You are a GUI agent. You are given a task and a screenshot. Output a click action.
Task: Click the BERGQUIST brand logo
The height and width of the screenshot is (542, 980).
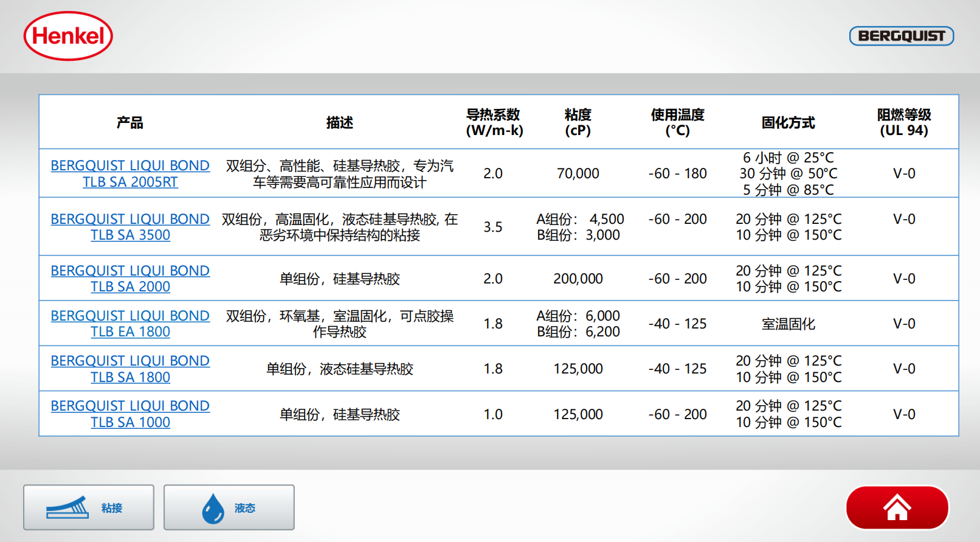click(x=901, y=36)
